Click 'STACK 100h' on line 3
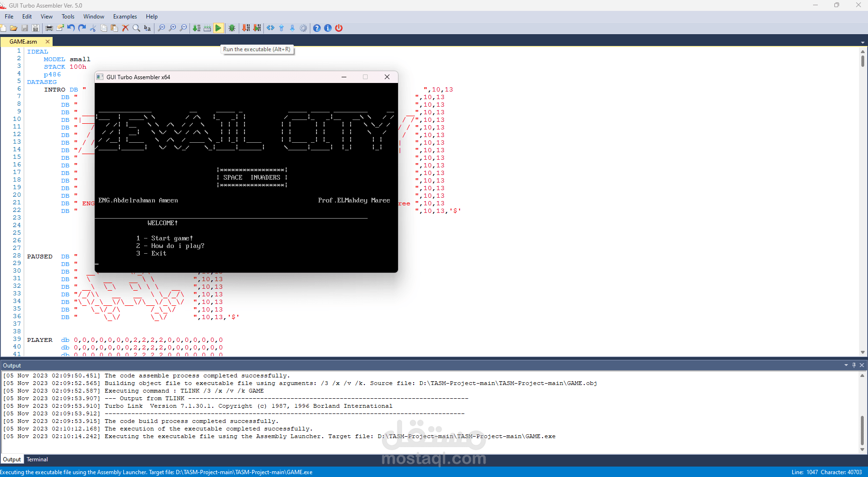This screenshot has width=868, height=477. click(65, 67)
